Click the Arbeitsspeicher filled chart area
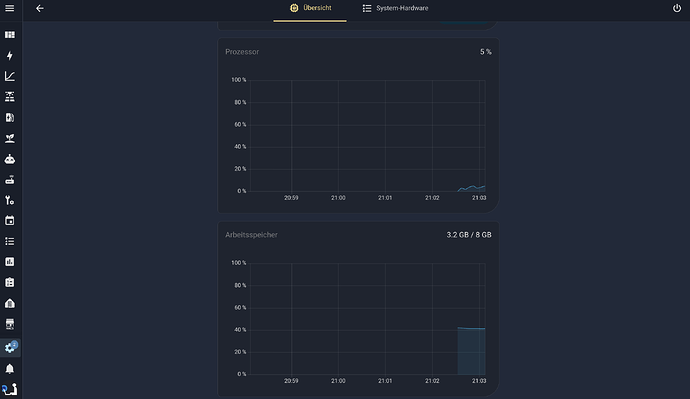The height and width of the screenshot is (399, 690). coord(471,351)
